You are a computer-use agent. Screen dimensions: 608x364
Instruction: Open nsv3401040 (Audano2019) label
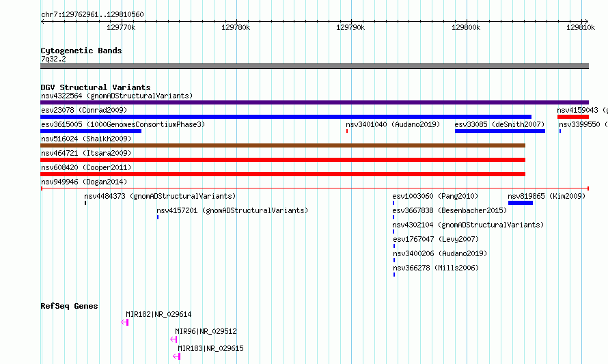393,124
